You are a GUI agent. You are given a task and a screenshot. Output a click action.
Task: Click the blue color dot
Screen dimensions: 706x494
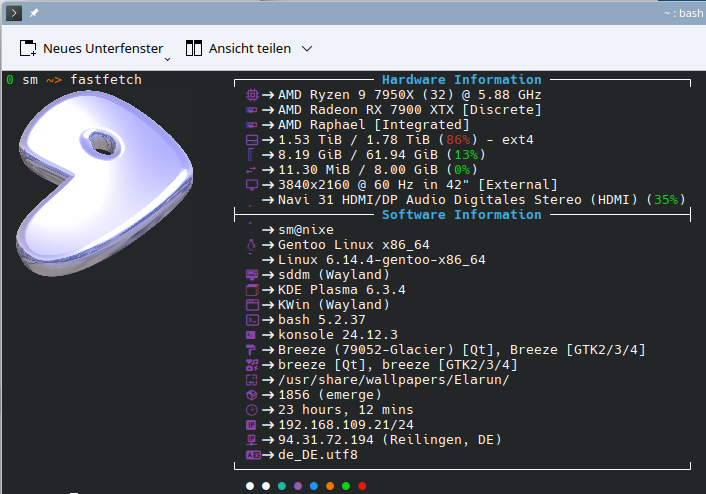click(314, 486)
